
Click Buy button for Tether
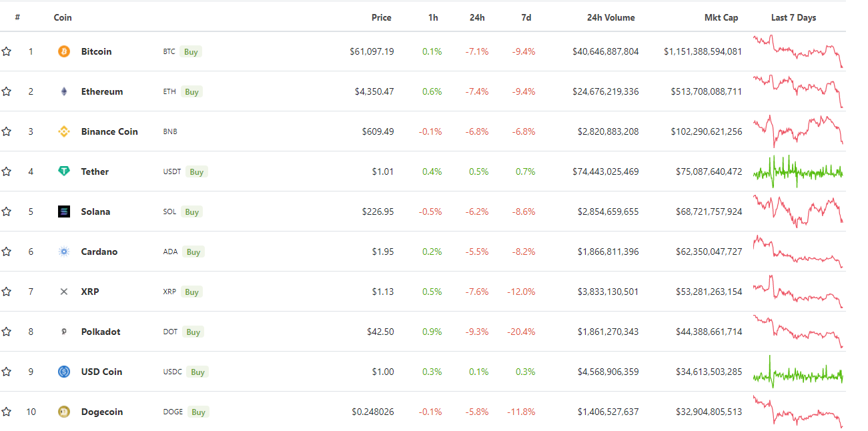coord(197,171)
